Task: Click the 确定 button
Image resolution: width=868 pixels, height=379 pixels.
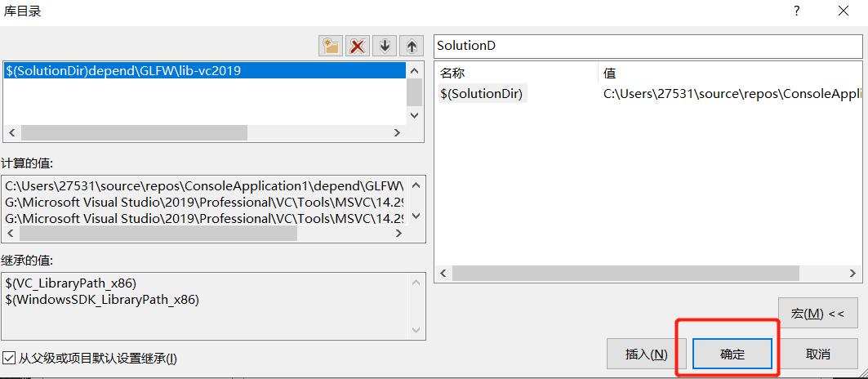Action: (732, 354)
